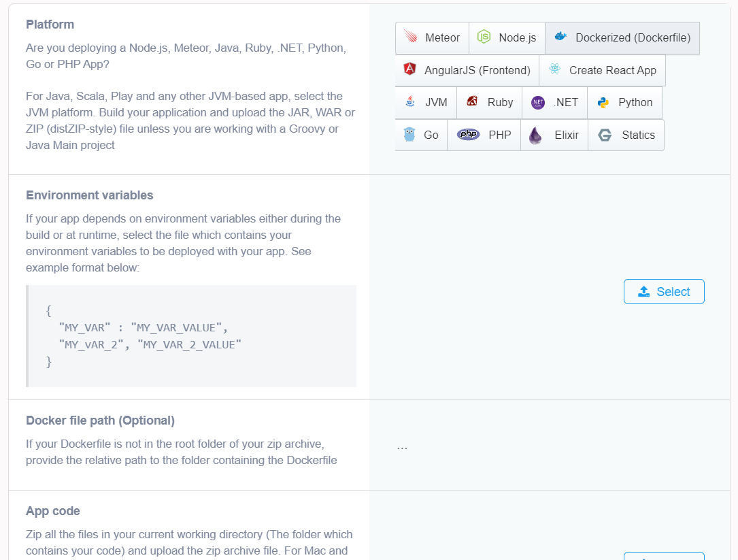
Task: Choose Create React App platform label
Action: click(x=613, y=70)
